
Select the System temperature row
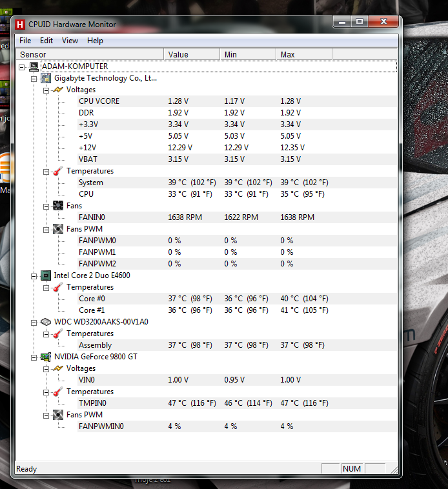point(237,183)
